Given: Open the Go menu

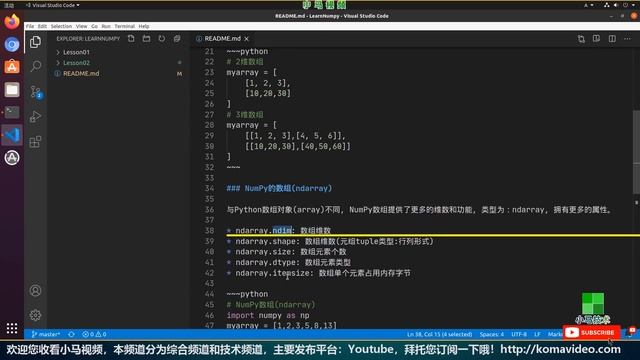Looking at the screenshot, I should [x=94, y=26].
